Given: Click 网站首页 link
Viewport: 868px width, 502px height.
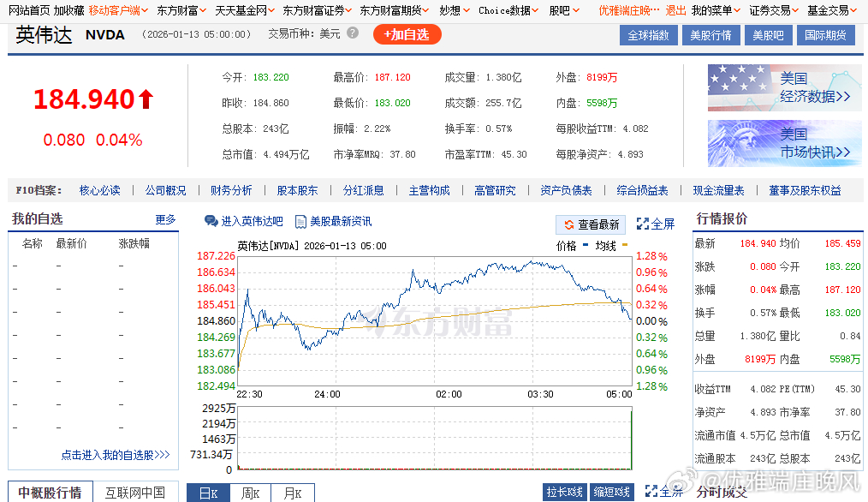Looking at the screenshot, I should (x=29, y=10).
